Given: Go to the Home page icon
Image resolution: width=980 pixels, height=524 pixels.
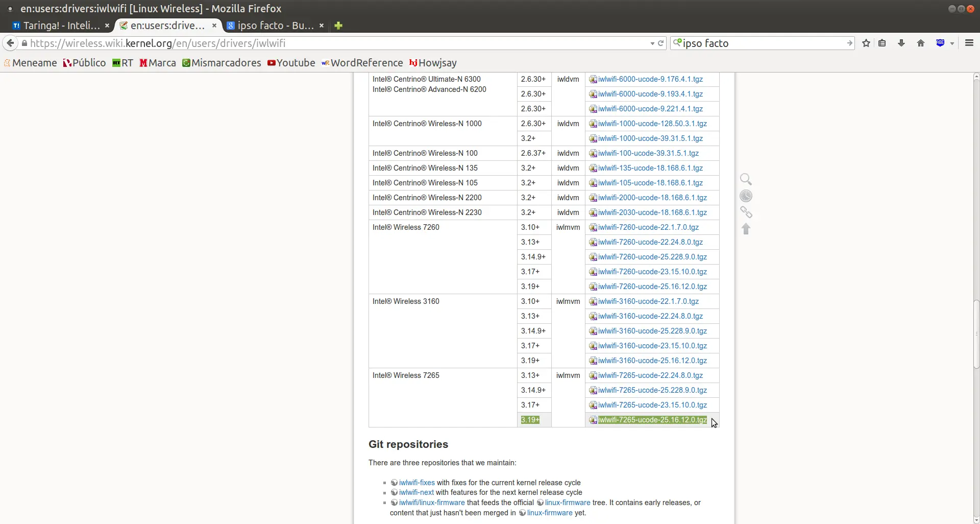Looking at the screenshot, I should pos(921,43).
